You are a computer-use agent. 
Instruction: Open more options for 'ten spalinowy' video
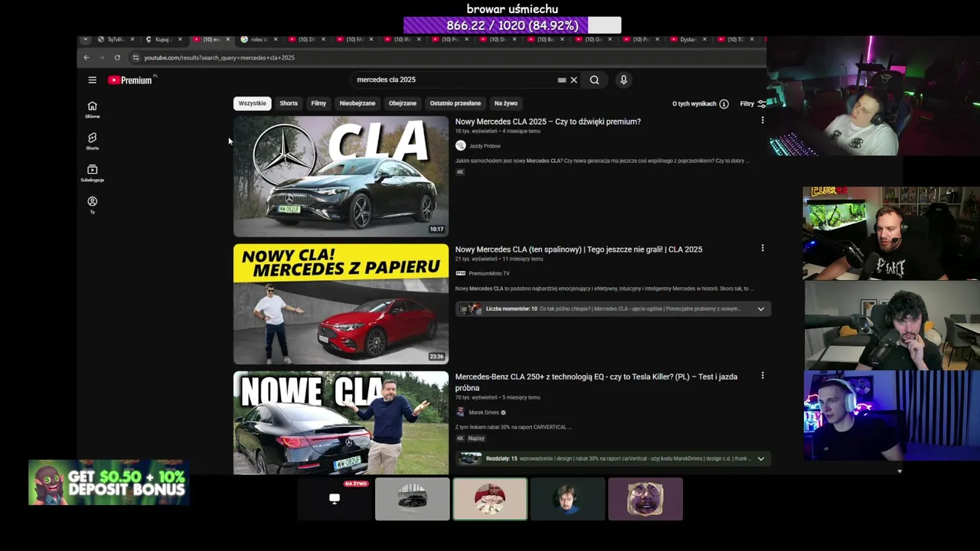click(x=762, y=248)
